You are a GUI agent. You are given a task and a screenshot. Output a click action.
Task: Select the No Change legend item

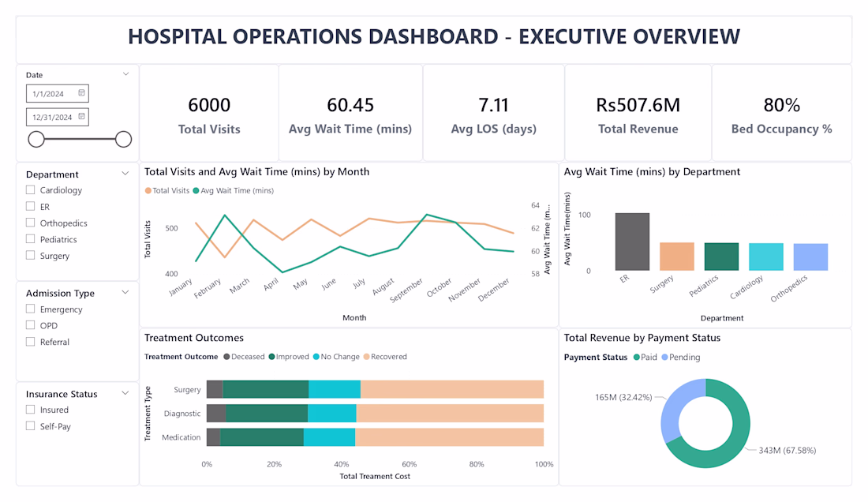[337, 357]
